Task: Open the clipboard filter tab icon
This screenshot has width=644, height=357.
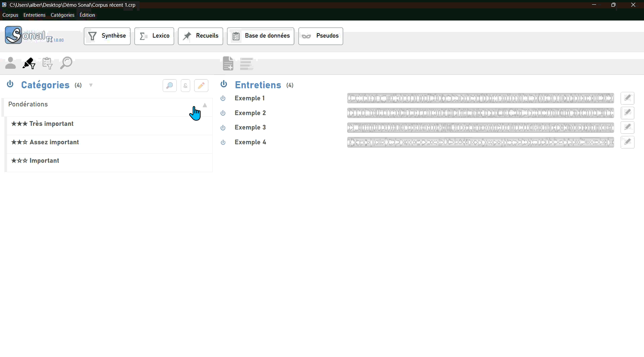Action: pos(48,63)
